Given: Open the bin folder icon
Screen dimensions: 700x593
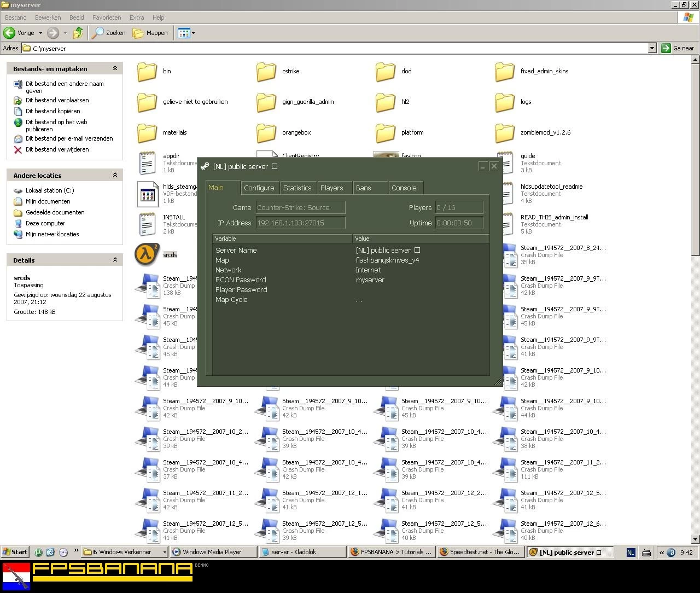Looking at the screenshot, I should pyautogui.click(x=147, y=72).
